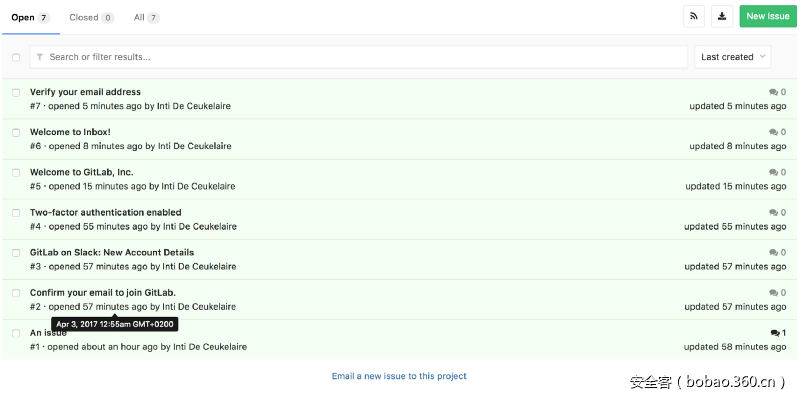
Task: Open the Last created sort dropdown
Action: (x=733, y=57)
